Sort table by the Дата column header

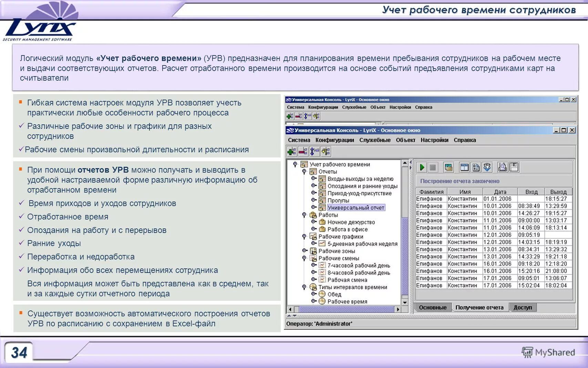tap(500, 192)
